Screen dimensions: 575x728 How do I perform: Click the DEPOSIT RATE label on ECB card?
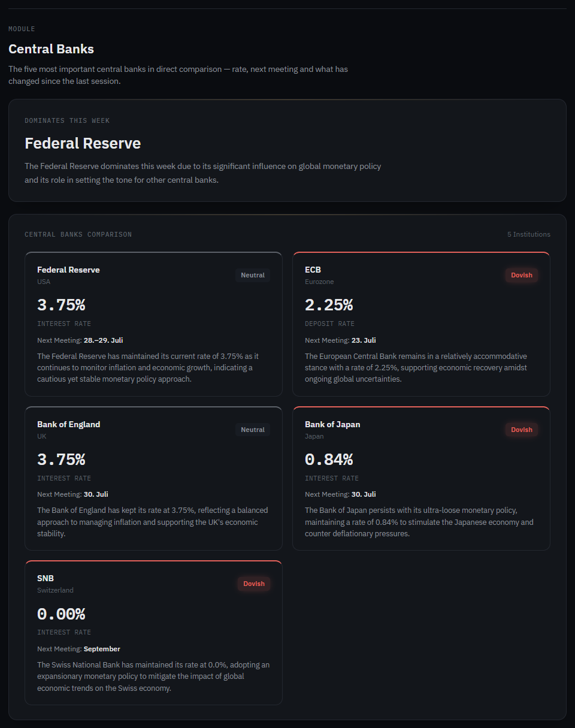pyautogui.click(x=329, y=324)
